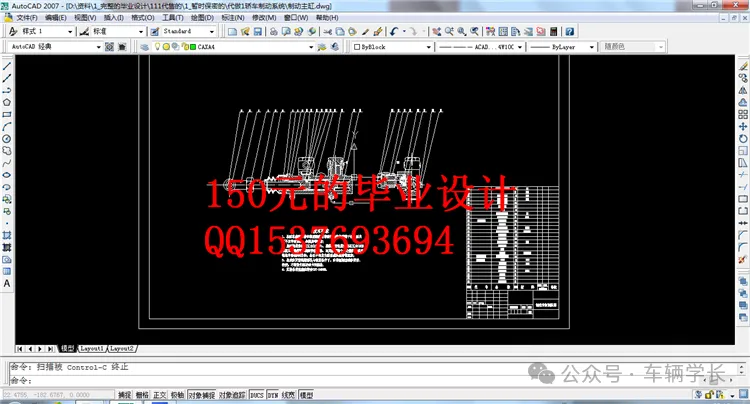Open the 编辑(E) menu

tap(56, 18)
